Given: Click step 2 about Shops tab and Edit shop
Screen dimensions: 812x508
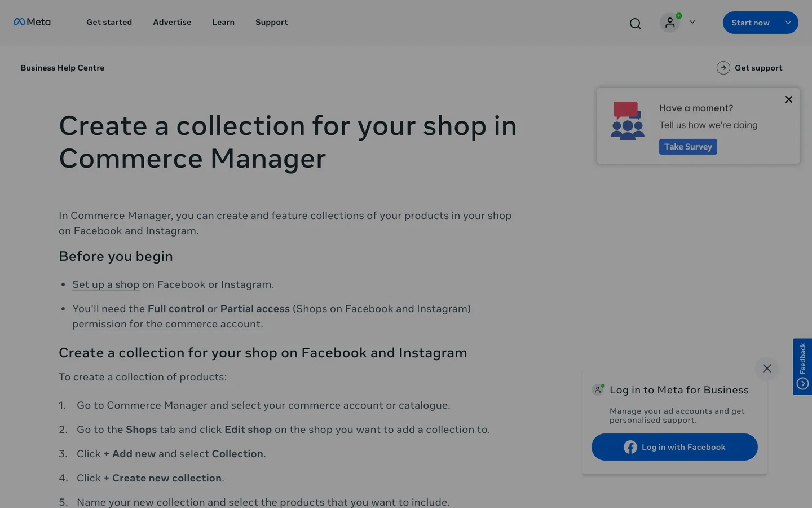Looking at the screenshot, I should (283, 430).
